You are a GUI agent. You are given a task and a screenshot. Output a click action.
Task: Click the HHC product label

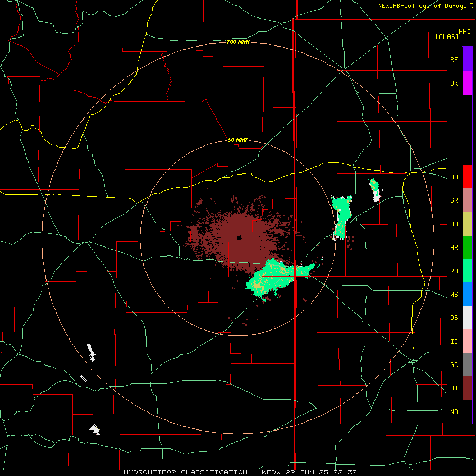(x=464, y=32)
